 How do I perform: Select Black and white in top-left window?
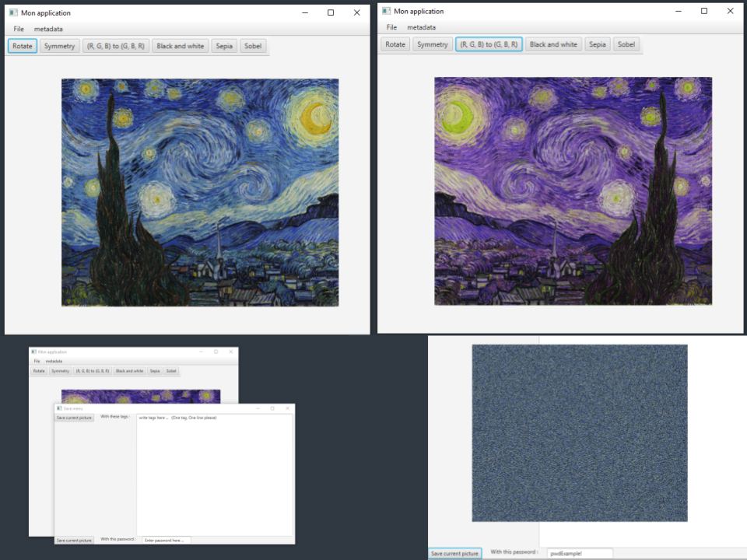point(180,46)
